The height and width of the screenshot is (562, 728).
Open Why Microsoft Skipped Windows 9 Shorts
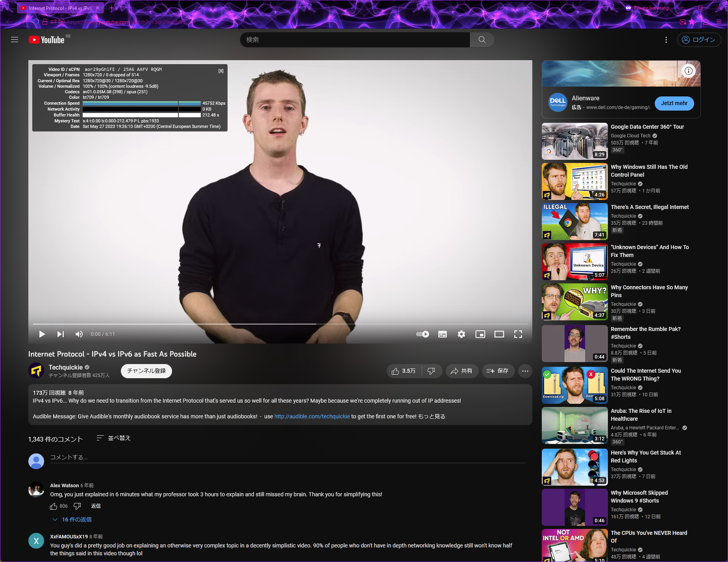pyautogui.click(x=575, y=507)
